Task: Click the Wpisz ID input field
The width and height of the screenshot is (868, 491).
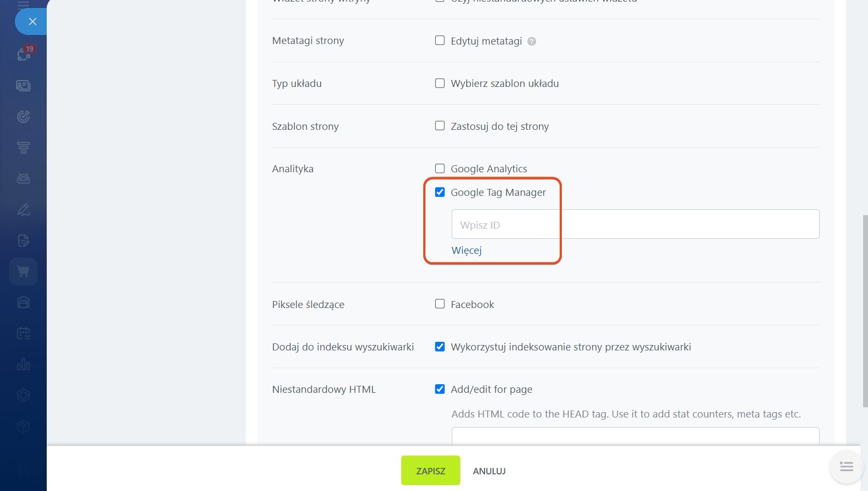Action: coord(635,224)
